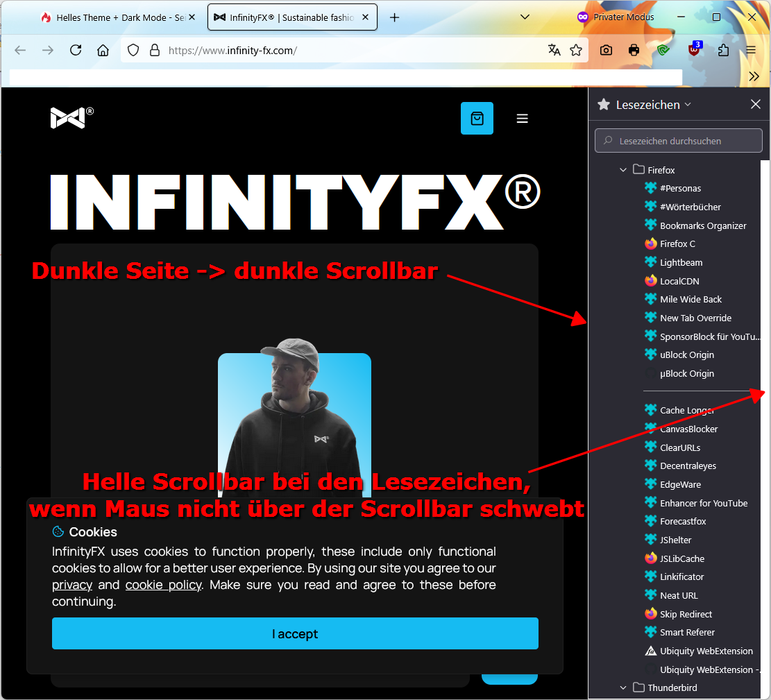Collapse the Thunderbird bookmarks folder
The width and height of the screenshot is (771, 700).
[623, 688]
